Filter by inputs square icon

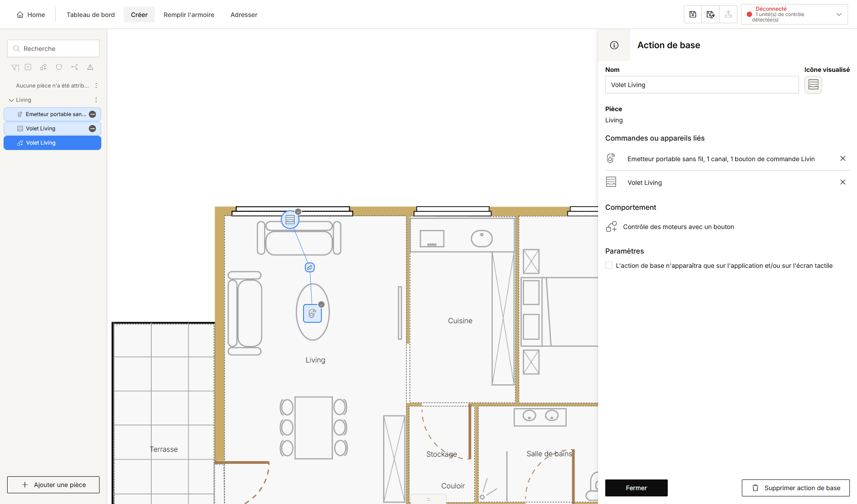tap(28, 67)
